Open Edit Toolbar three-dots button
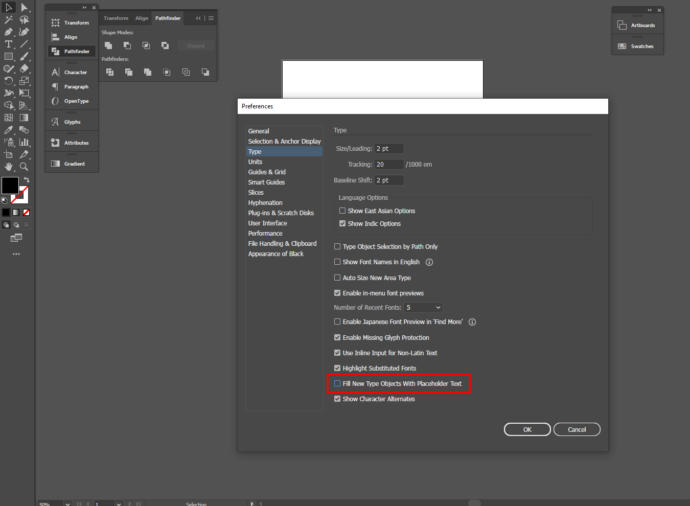690x506 pixels. coord(16,254)
